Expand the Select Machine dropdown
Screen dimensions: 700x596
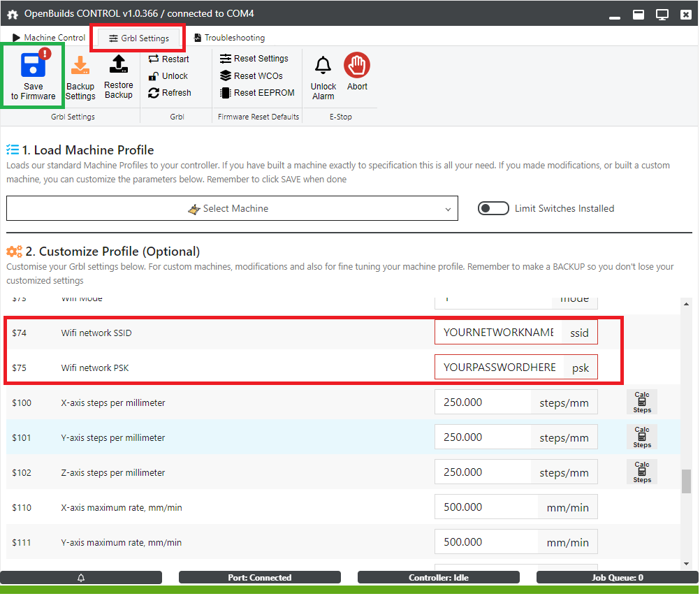coord(232,208)
